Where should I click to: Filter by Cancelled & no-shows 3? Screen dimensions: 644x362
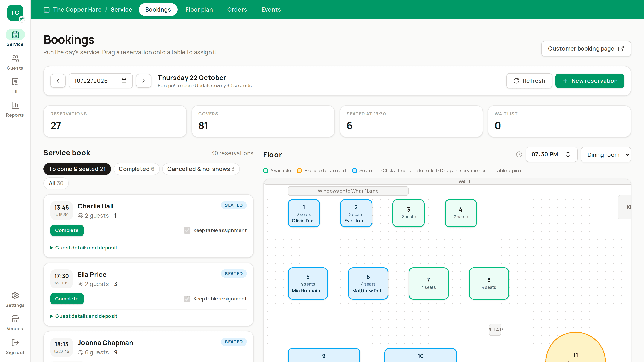[201, 169]
